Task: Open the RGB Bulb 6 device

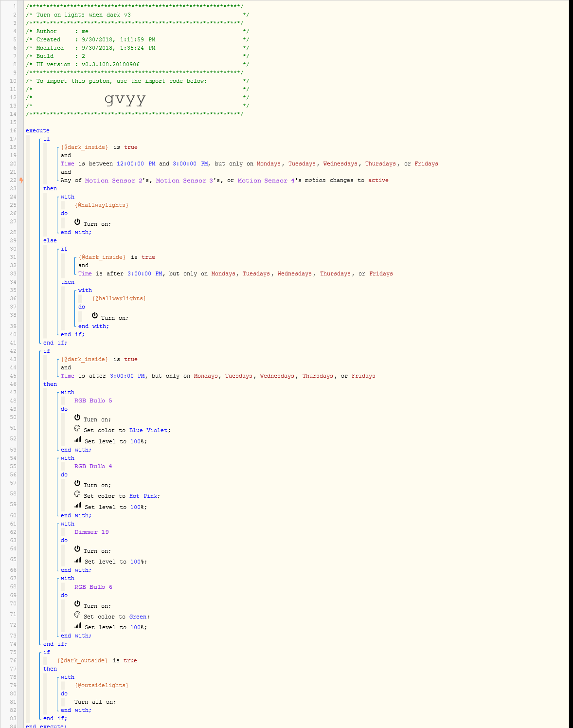Action: [x=93, y=587]
